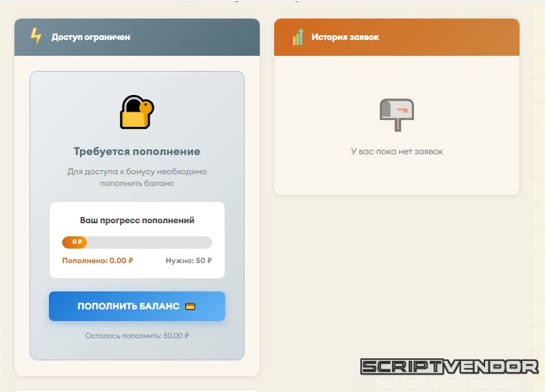The height and width of the screenshot is (392, 545).
Task: Click the credit card icon on blue button
Action: tap(190, 307)
